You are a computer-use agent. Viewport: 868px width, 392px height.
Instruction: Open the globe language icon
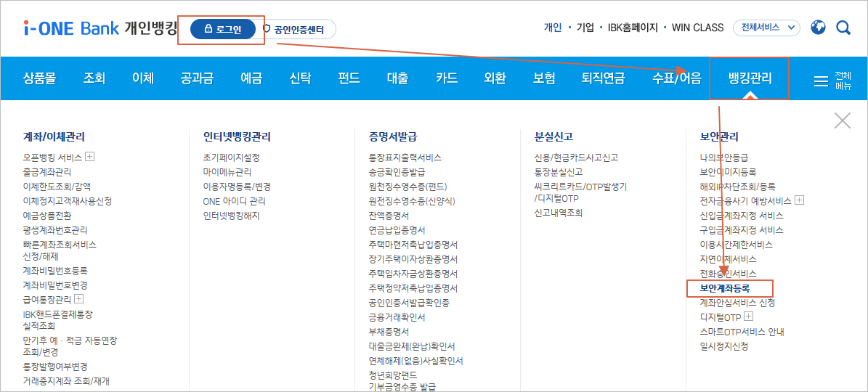[818, 27]
